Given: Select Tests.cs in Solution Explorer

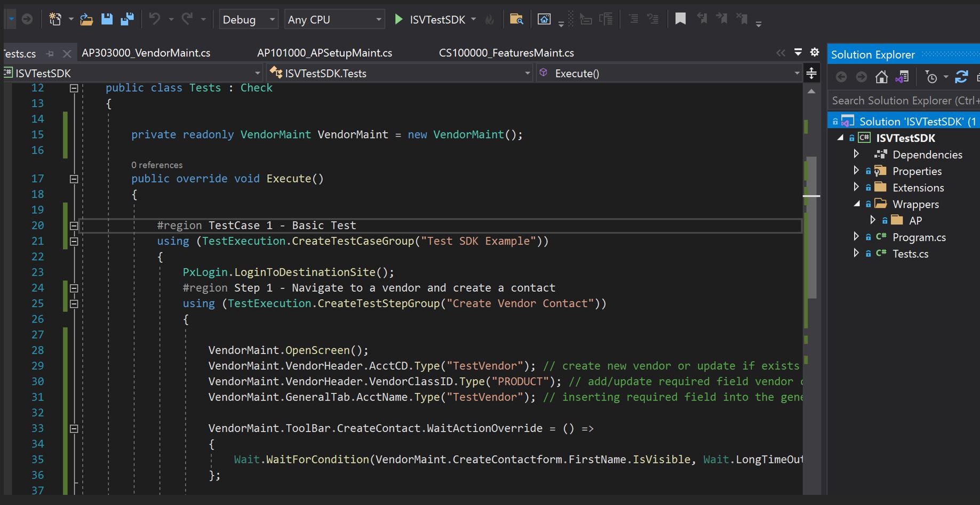Looking at the screenshot, I should click(910, 254).
